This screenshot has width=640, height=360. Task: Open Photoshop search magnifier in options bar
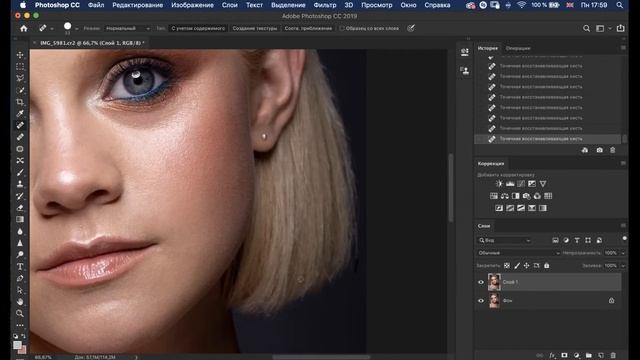(587, 29)
